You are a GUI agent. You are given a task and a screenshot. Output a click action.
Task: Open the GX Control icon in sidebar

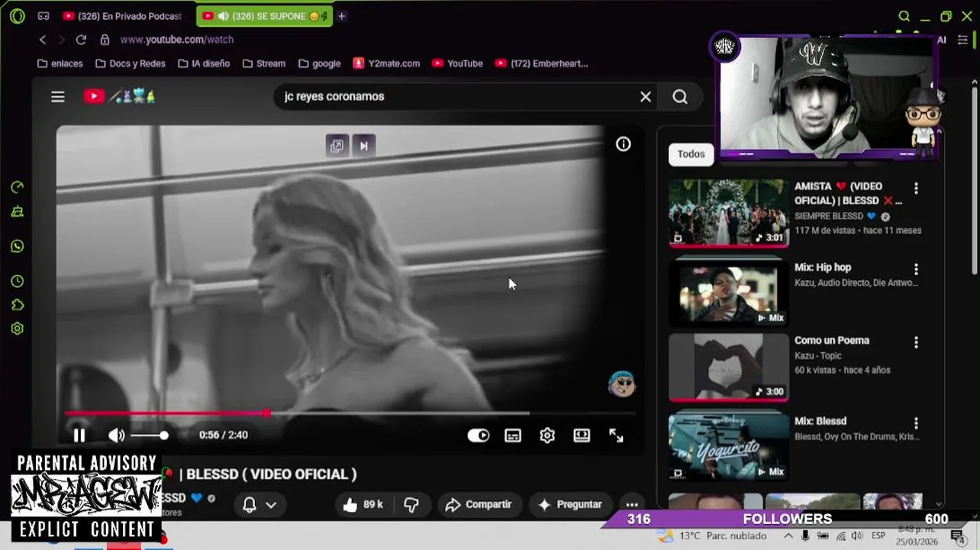18,187
